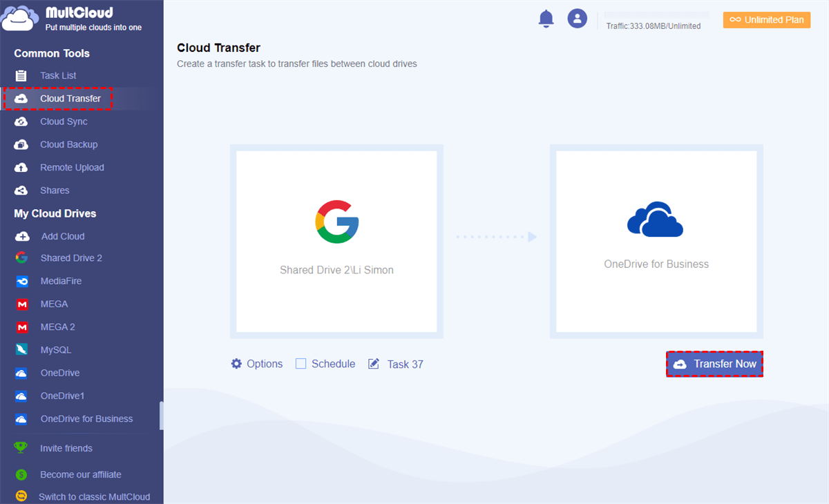
Task: Click the Cloud Sync icon
Action: pos(21,122)
